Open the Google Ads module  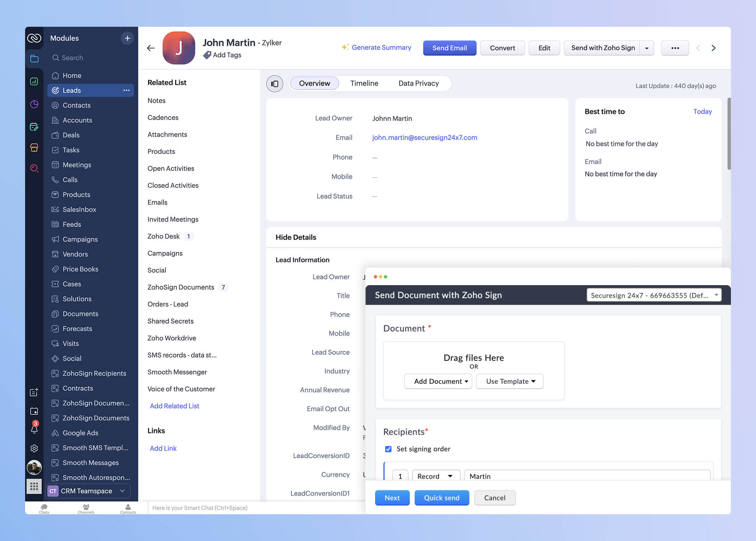[x=90, y=433]
